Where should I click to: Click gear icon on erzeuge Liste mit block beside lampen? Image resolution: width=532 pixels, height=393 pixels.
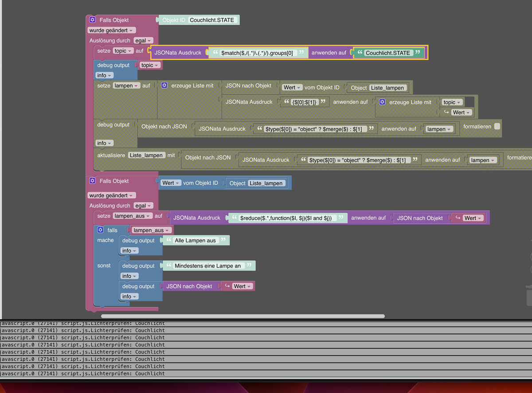coord(164,86)
